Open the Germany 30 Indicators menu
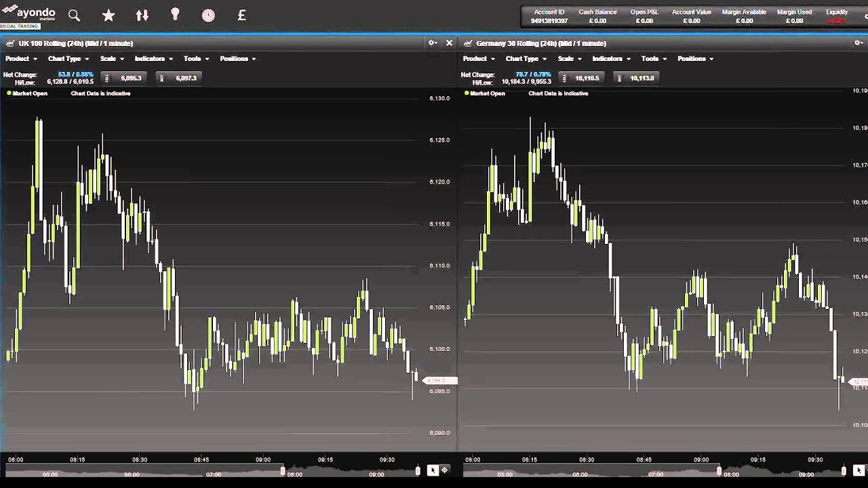Image resolution: width=868 pixels, height=488 pixels. point(611,58)
